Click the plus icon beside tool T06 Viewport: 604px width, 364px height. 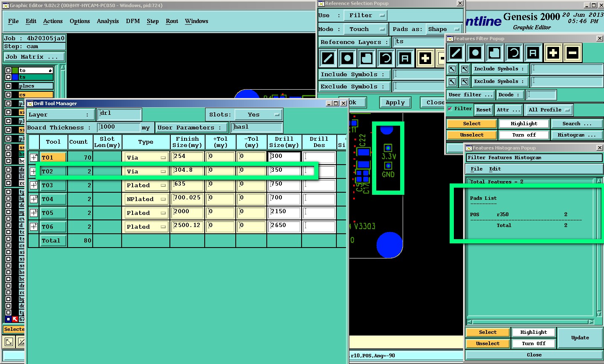(x=34, y=227)
